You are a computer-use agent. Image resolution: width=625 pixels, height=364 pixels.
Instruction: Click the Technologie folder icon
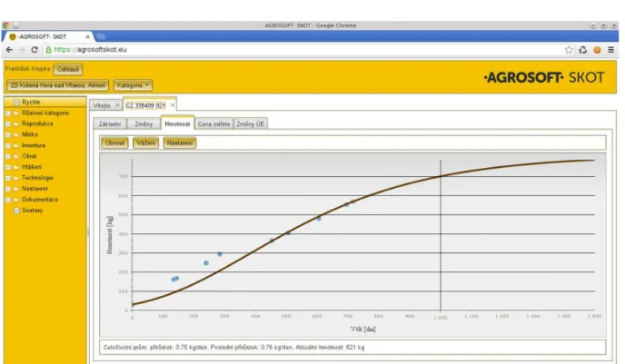(16, 178)
